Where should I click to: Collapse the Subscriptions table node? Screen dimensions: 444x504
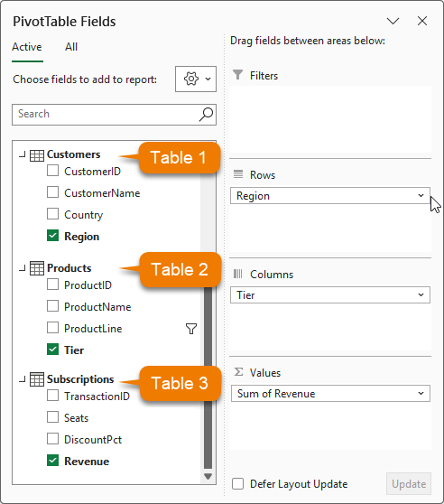click(x=22, y=379)
